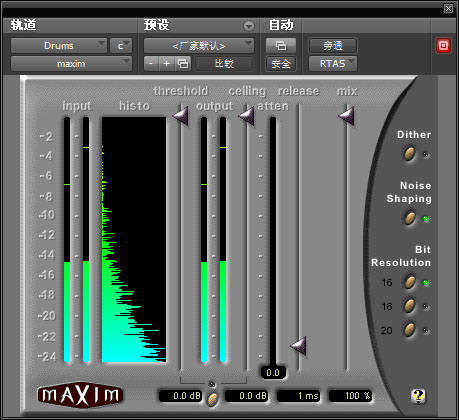Screen dimensions: 459x420
Task: Click the release label text
Action: (298, 91)
